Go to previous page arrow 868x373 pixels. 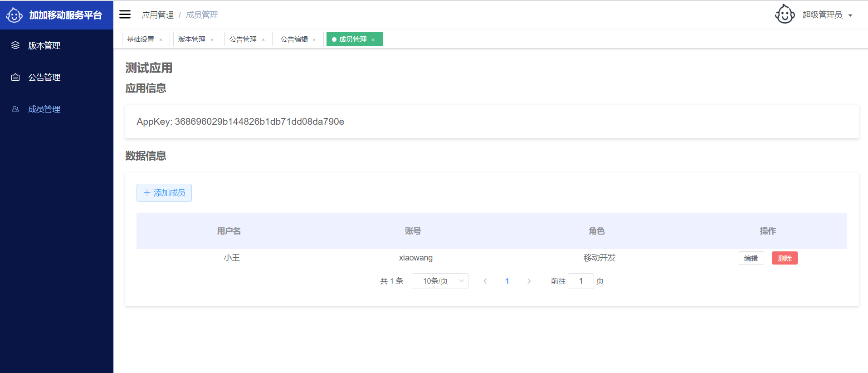click(485, 281)
